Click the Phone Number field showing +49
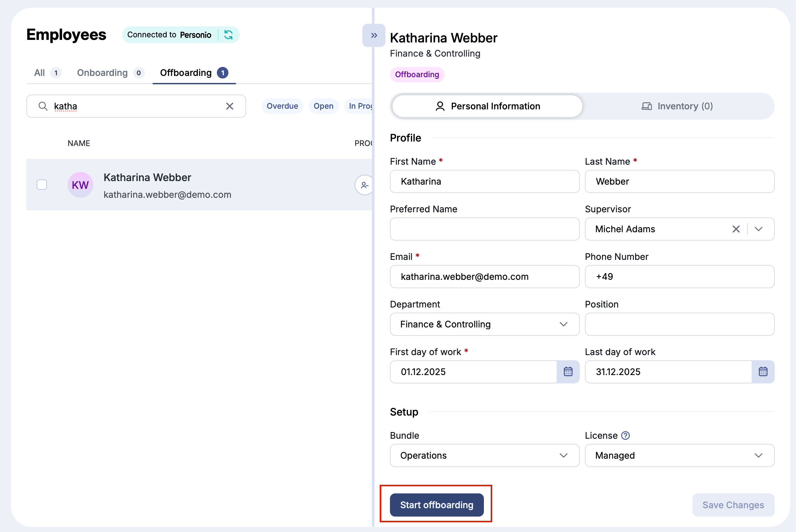This screenshot has width=796, height=532. (679, 277)
